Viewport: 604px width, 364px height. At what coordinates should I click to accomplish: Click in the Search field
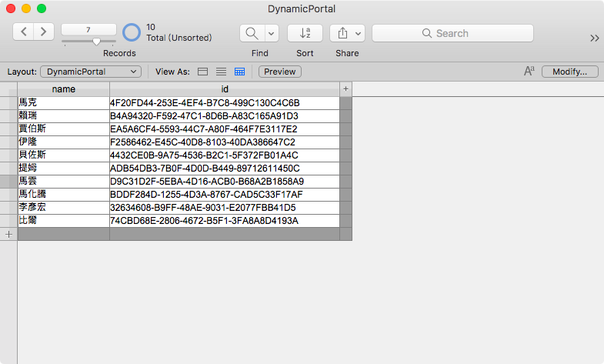click(x=452, y=33)
